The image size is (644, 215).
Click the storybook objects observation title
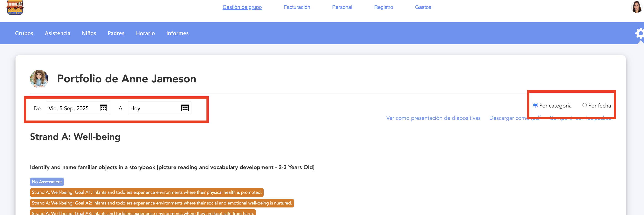tap(172, 167)
